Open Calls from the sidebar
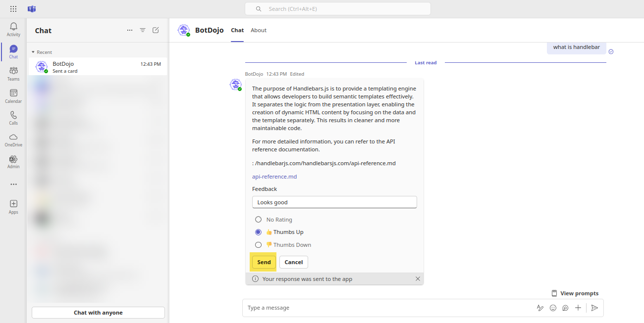Viewport: 644px width, 323px height. point(13,118)
